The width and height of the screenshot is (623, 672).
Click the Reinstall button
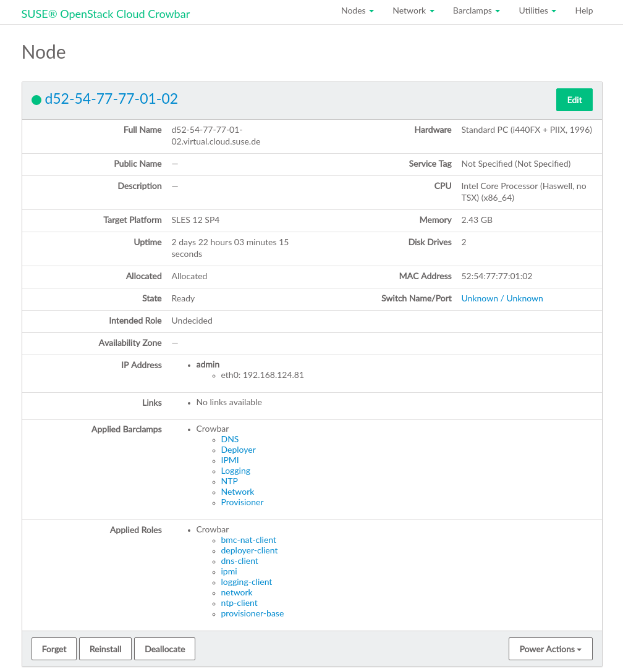coord(105,649)
